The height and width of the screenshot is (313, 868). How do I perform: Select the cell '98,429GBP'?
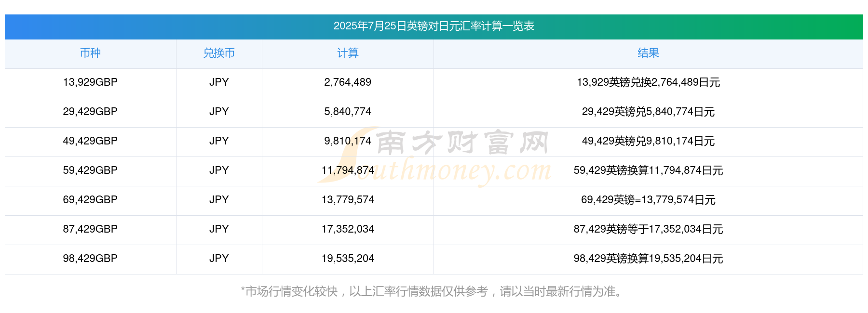[90, 259]
